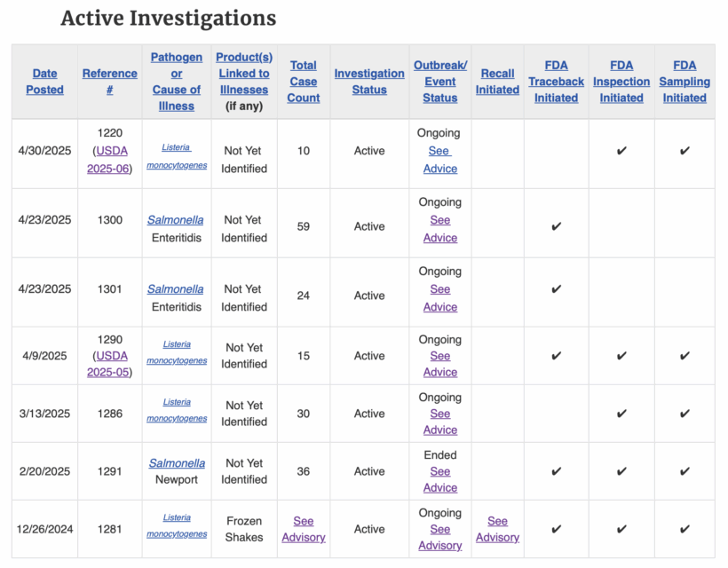
Task: Click FDA Inspection Initiated header
Action: pyautogui.click(x=621, y=82)
